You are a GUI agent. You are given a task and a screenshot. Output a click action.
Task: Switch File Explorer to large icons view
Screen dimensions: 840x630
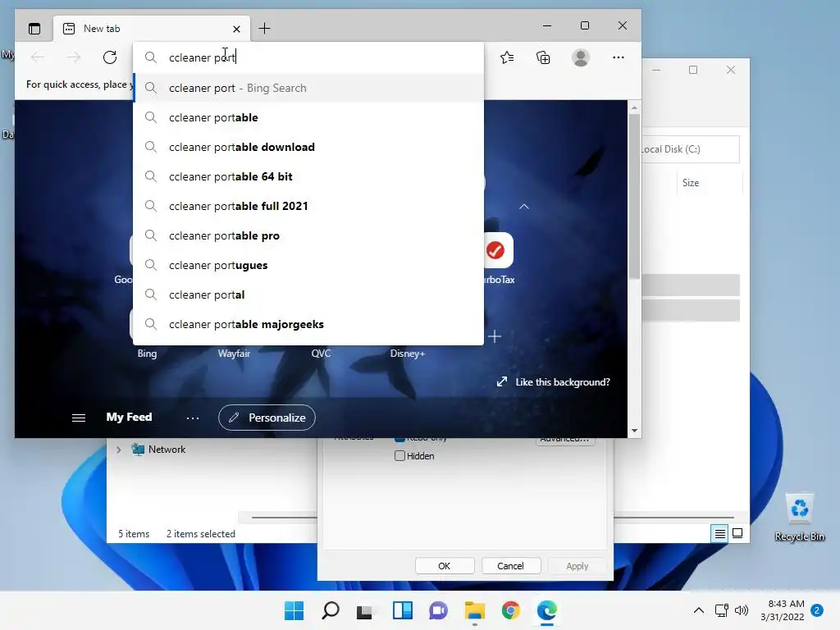point(737,533)
